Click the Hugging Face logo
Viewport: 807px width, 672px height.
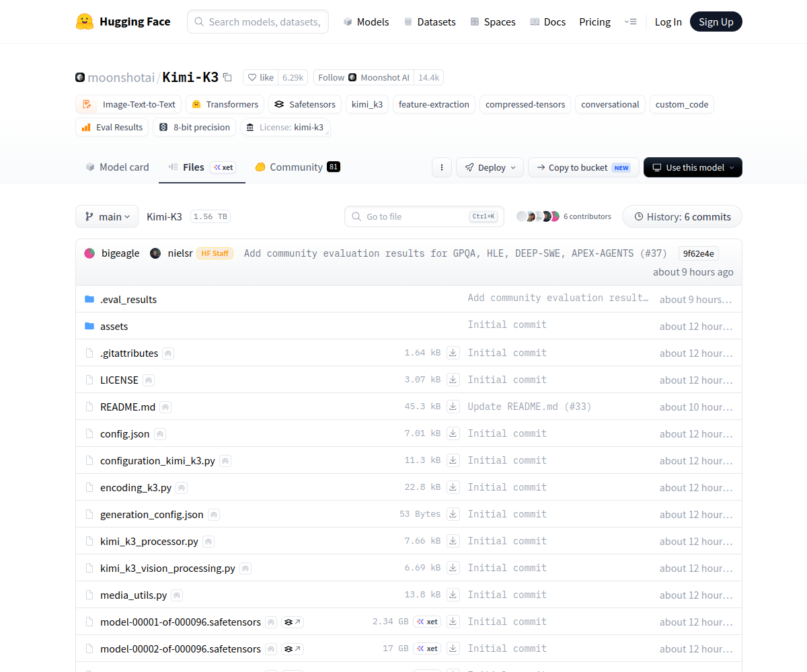(123, 22)
